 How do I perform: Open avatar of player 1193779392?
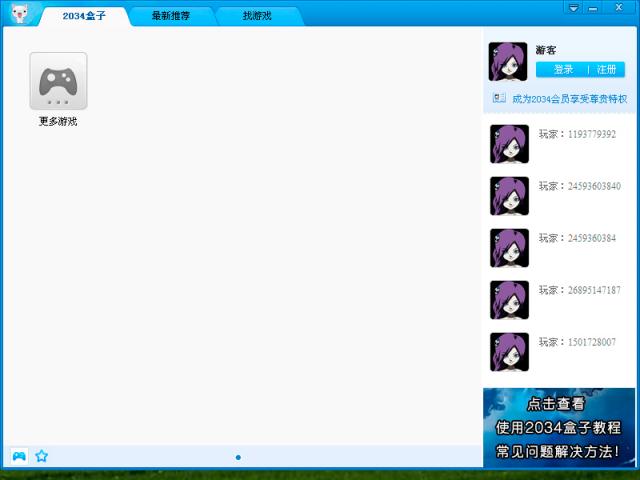[509, 144]
